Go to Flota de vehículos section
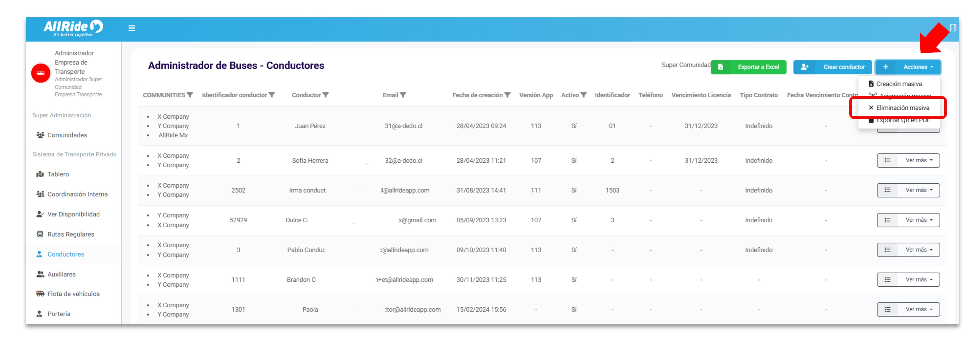The width and height of the screenshot is (980, 347). click(73, 294)
